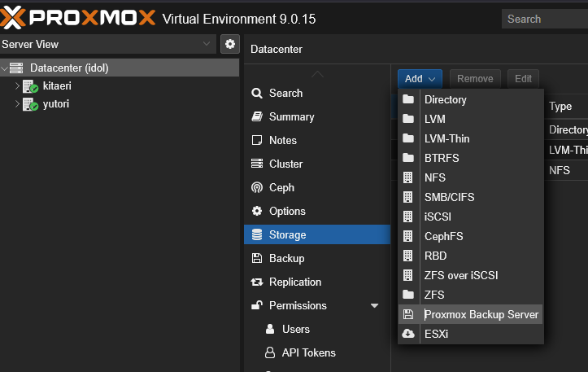Click the Options gear icon in sidebar
Image resolution: width=588 pixels, height=372 pixels.
coord(257,211)
